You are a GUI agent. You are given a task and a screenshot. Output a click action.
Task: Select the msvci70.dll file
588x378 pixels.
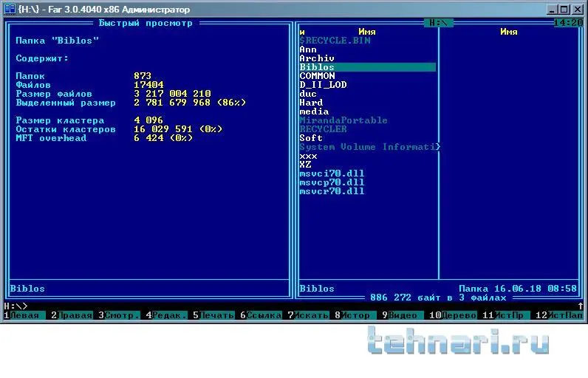[332, 173]
